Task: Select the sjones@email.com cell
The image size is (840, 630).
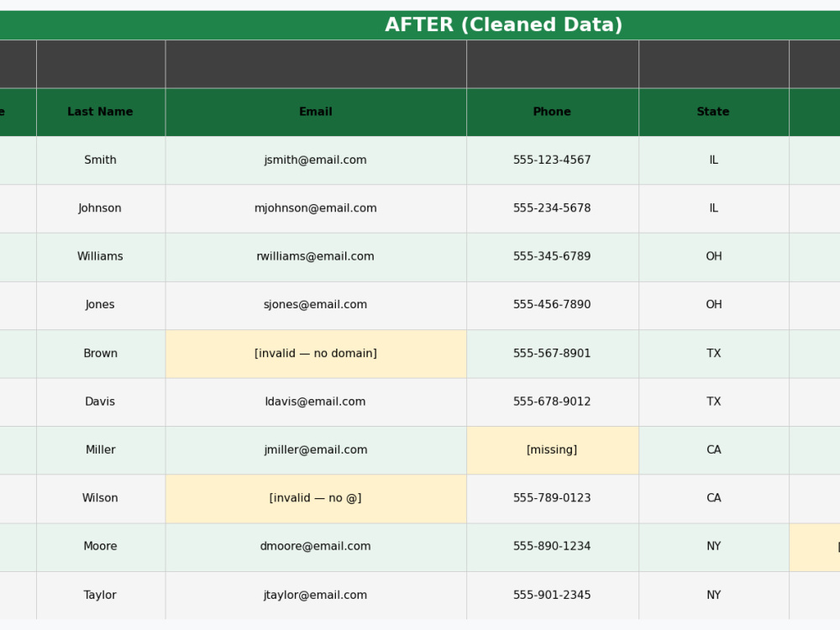Action: click(x=316, y=305)
